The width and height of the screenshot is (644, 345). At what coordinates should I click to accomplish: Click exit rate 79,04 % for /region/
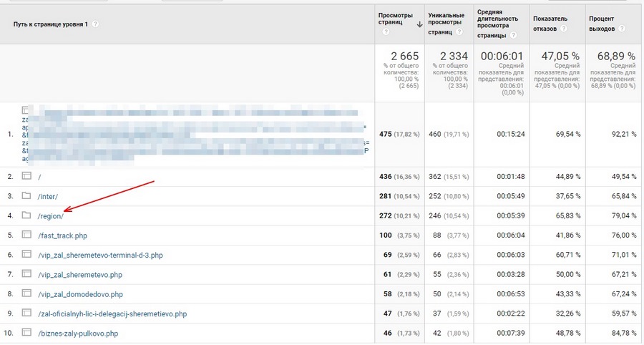tap(624, 215)
